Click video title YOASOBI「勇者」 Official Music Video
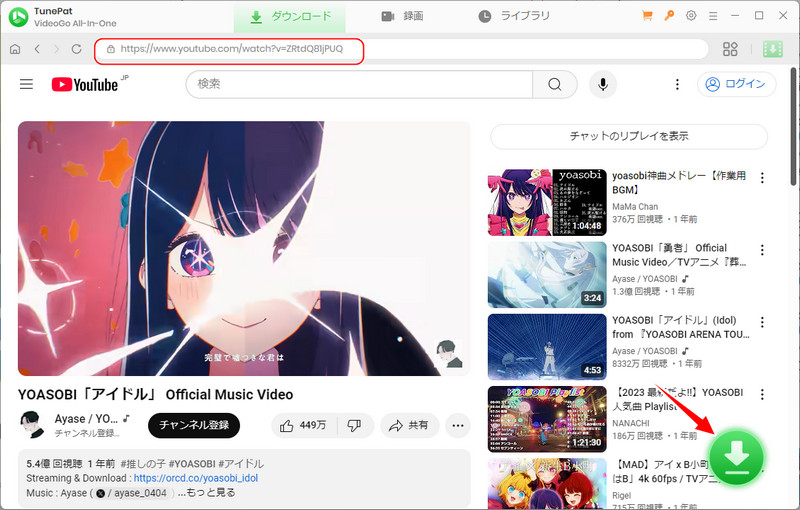The image size is (800, 510). click(680, 255)
